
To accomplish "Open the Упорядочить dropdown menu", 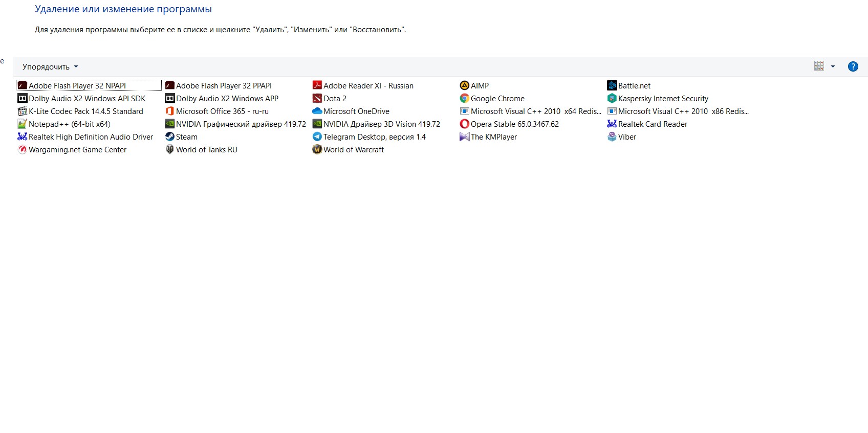I will (x=50, y=67).
